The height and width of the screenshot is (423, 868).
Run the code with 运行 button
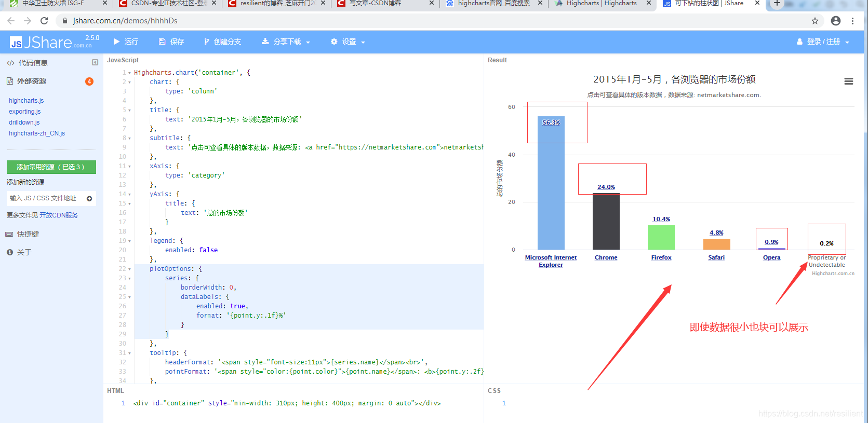coord(126,42)
